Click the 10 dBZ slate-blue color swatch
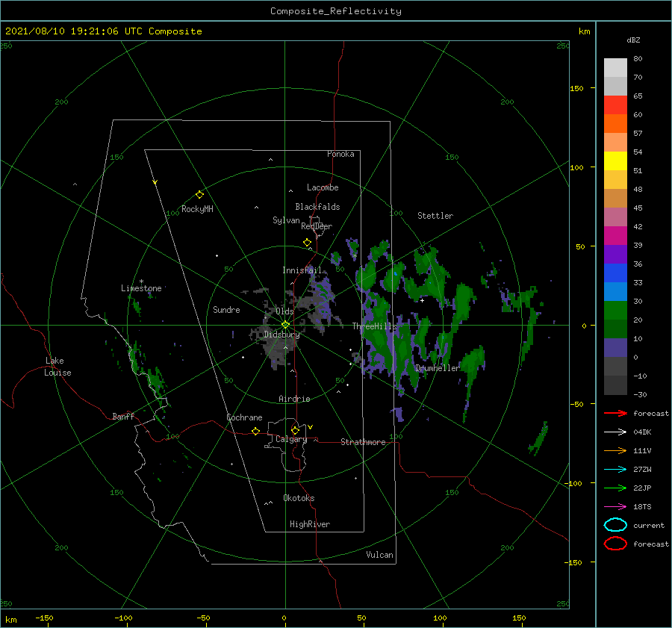Viewport: 672px width, 628px height. pos(615,348)
